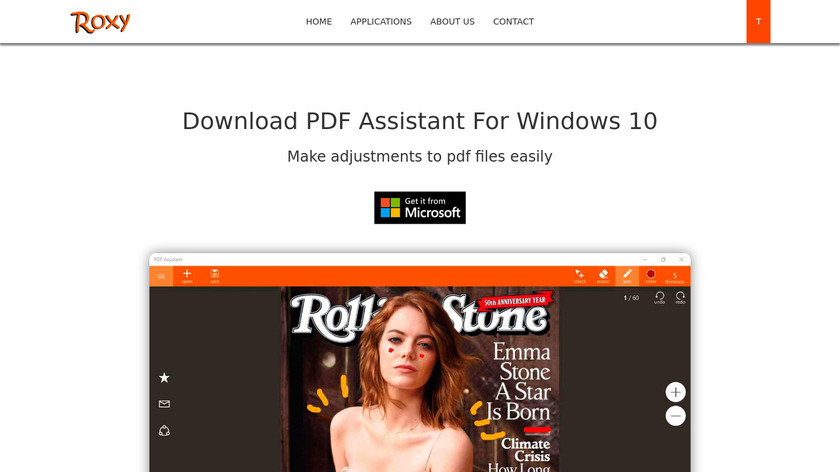Click the save icon in PDF Assistant toolbar
This screenshot has height=472, width=840.
coord(214,276)
